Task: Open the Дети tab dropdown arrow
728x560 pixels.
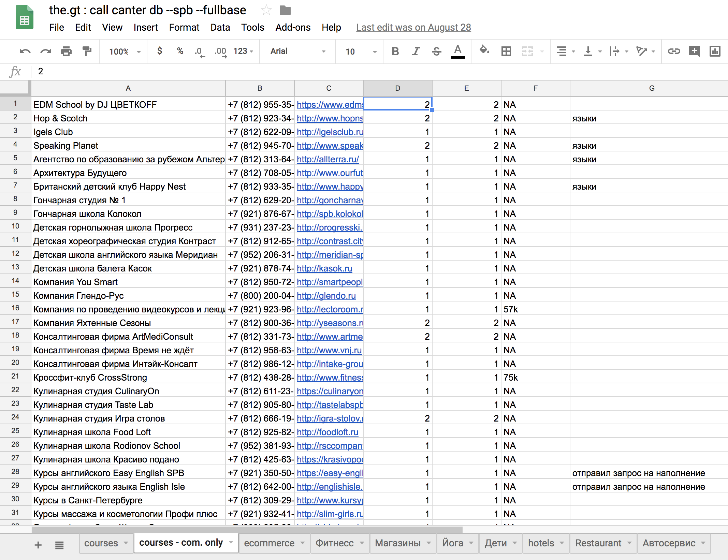Action: [515, 543]
